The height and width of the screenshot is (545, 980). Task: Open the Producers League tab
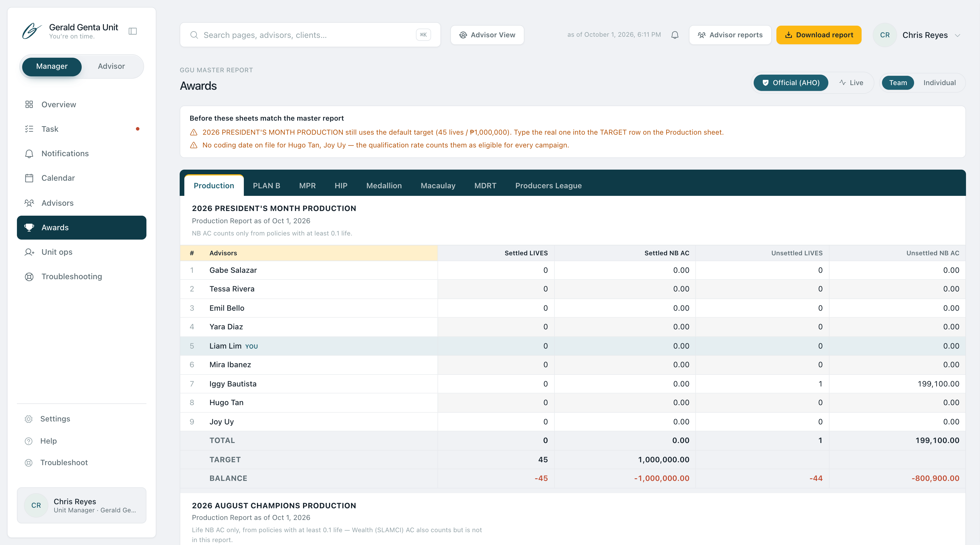click(548, 185)
